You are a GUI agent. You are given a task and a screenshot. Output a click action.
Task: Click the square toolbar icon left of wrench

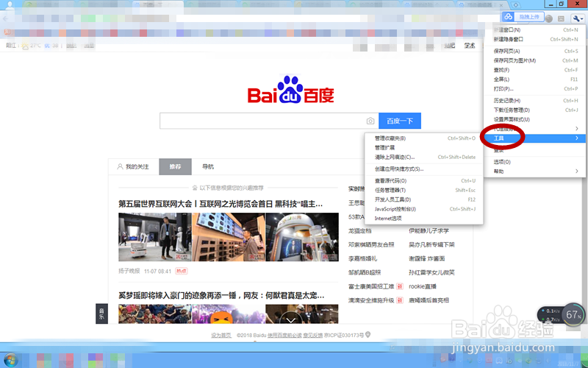[561, 18]
